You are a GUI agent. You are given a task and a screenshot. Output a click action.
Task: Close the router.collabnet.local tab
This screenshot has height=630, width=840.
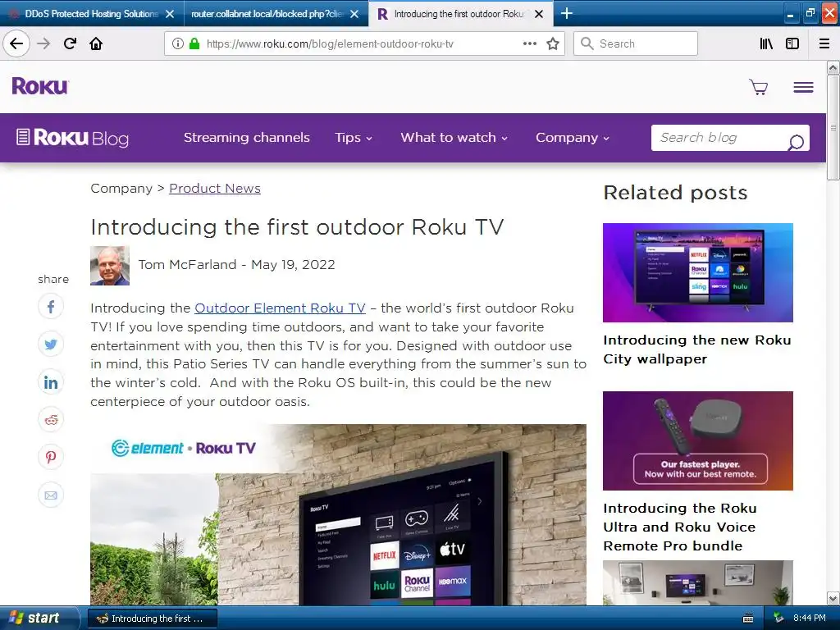(354, 14)
